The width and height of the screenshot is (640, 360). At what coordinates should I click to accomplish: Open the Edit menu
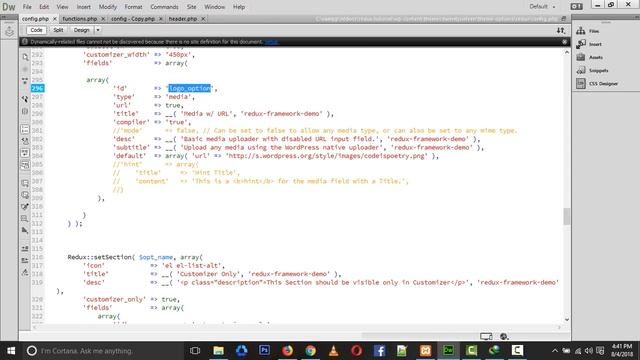click(44, 7)
